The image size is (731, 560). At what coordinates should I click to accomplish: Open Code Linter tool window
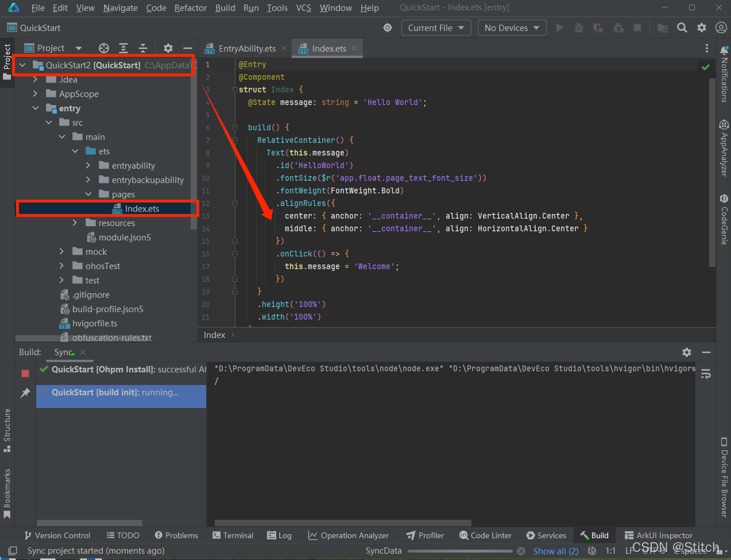(485, 535)
